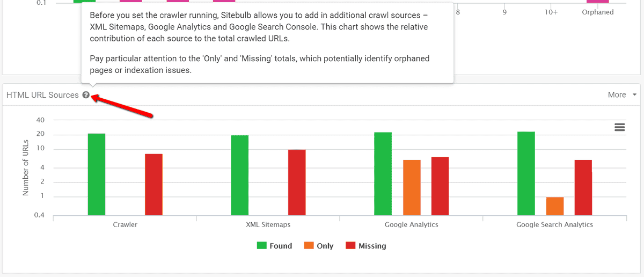The width and height of the screenshot is (644, 277).
Task: Select the Google Search Analytics orange bar
Action: coord(555,207)
